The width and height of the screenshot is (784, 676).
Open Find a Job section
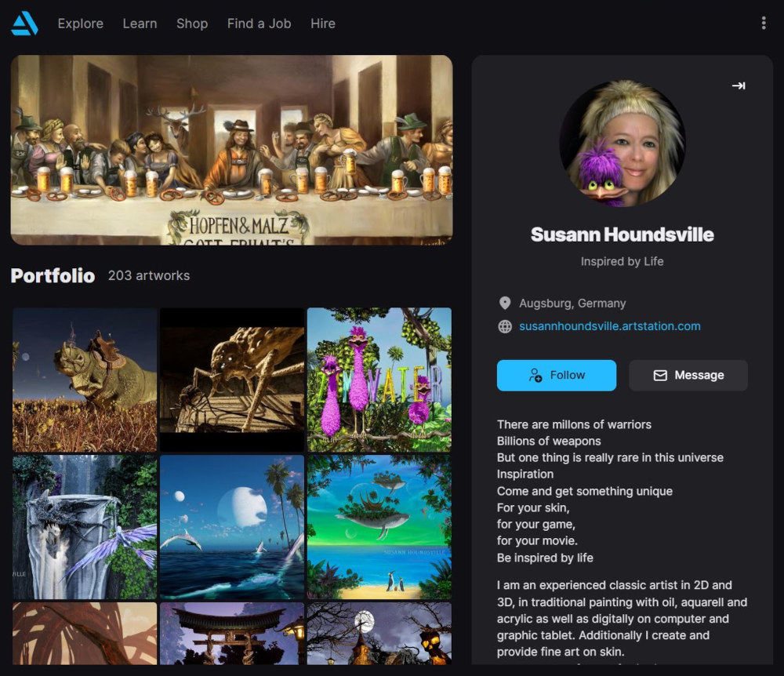click(x=259, y=24)
